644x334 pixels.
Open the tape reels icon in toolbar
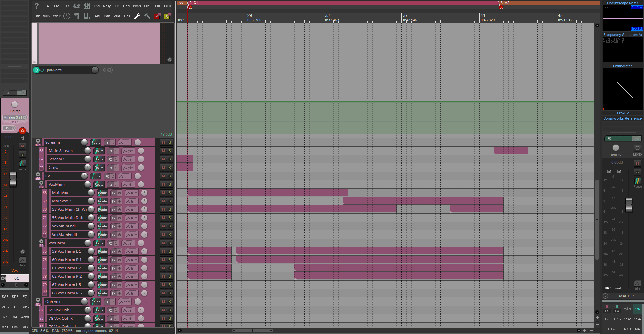tap(77, 6)
